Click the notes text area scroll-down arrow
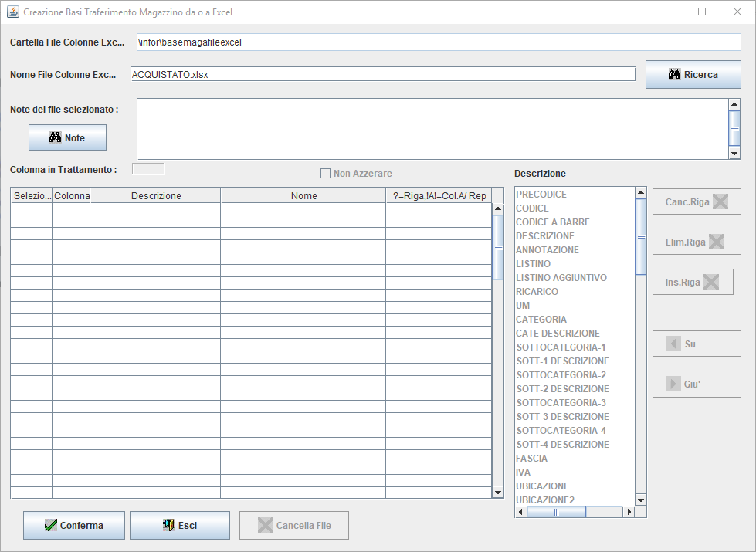 (x=734, y=154)
